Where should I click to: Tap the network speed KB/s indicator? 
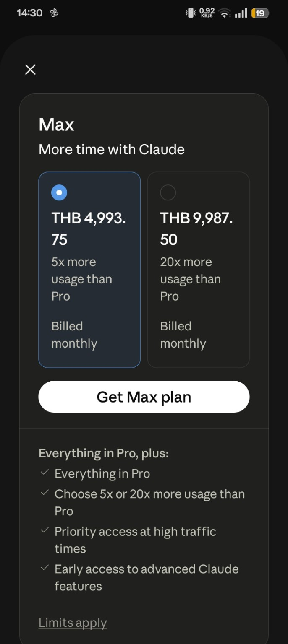coord(207,13)
